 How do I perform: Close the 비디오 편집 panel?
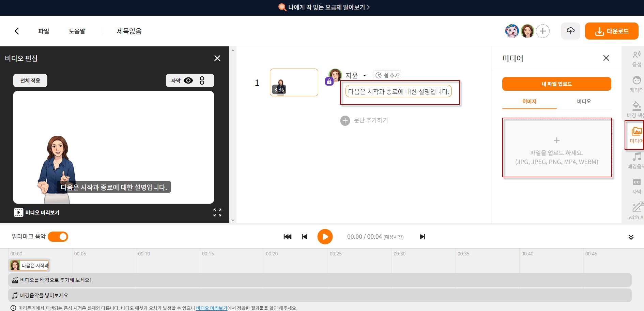coord(217,58)
